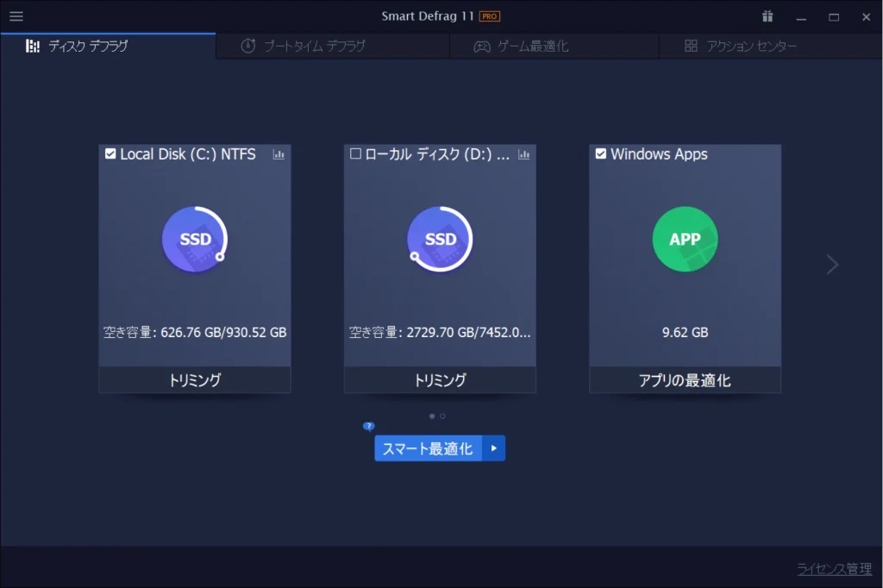This screenshot has width=883, height=588.
Task: Click the Local Disk (C:) NTFS title
Action: click(187, 153)
